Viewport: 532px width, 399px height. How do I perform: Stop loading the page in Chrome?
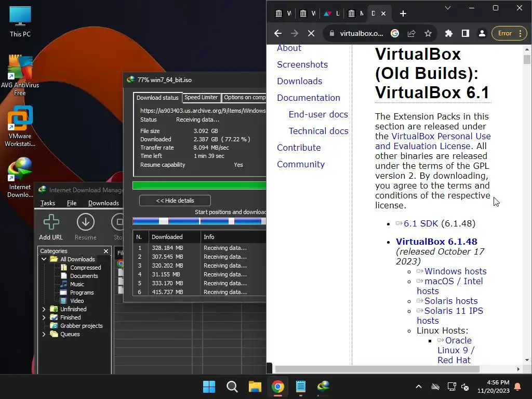click(x=311, y=33)
